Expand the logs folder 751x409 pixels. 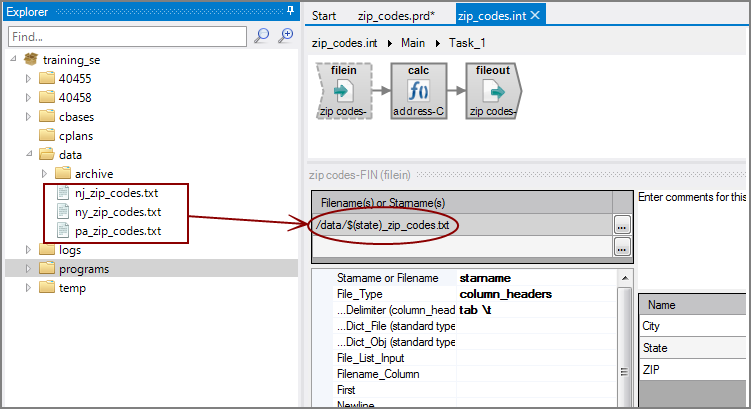tap(28, 250)
